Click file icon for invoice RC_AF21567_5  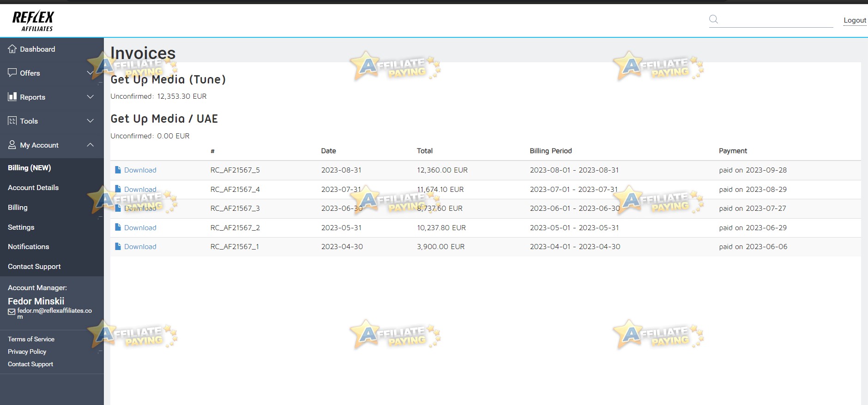[118, 170]
